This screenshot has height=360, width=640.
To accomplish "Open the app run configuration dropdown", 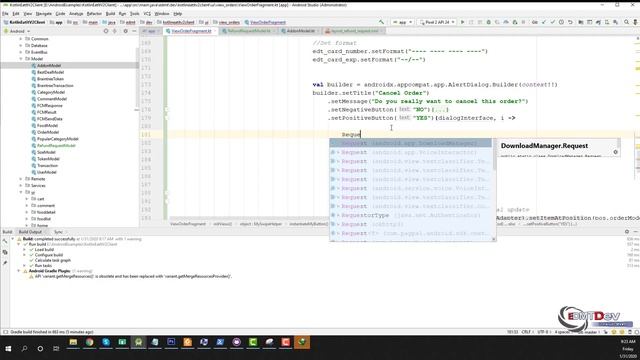I will [402, 22].
